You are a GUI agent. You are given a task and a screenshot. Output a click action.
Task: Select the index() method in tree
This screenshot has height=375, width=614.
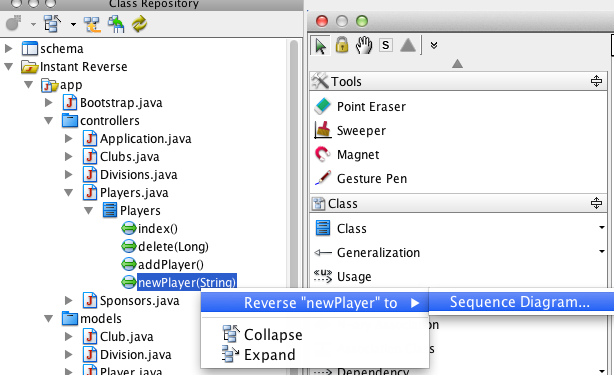coord(150,229)
